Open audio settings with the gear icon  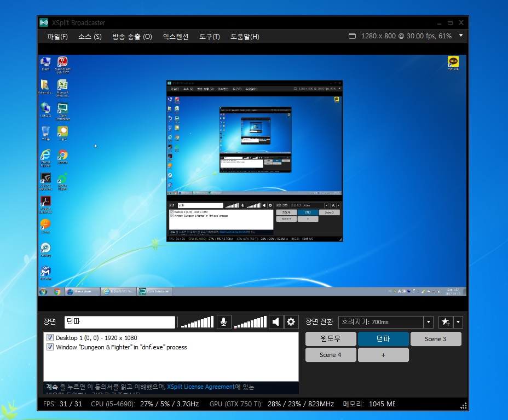[291, 322]
